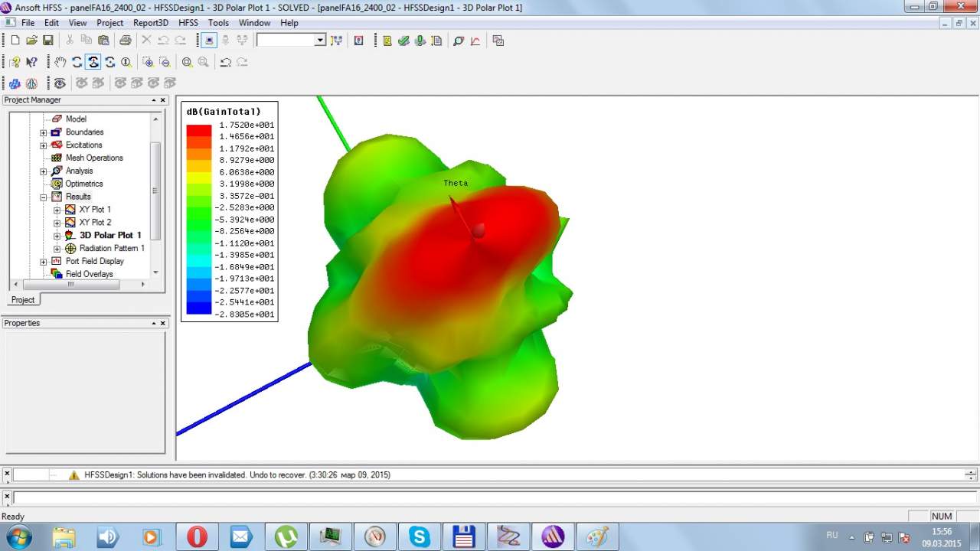Select XY Plot 2 in the tree
The height and width of the screenshot is (551, 980).
coord(95,223)
